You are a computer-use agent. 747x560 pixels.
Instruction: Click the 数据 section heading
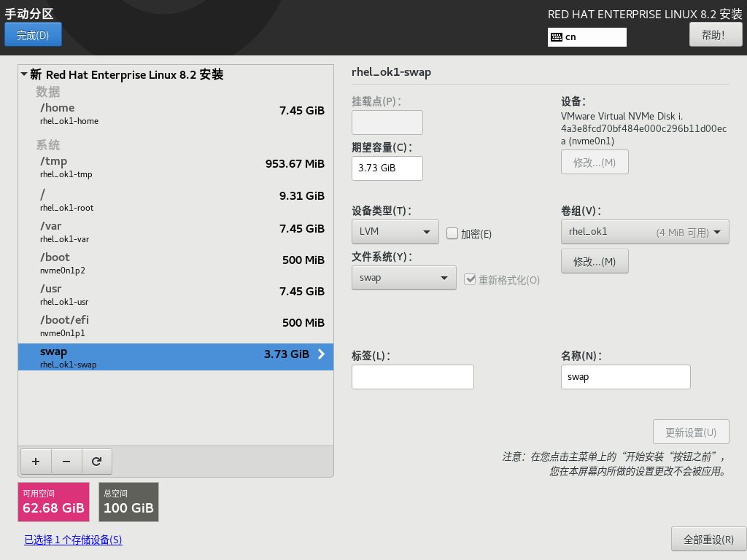coord(48,91)
